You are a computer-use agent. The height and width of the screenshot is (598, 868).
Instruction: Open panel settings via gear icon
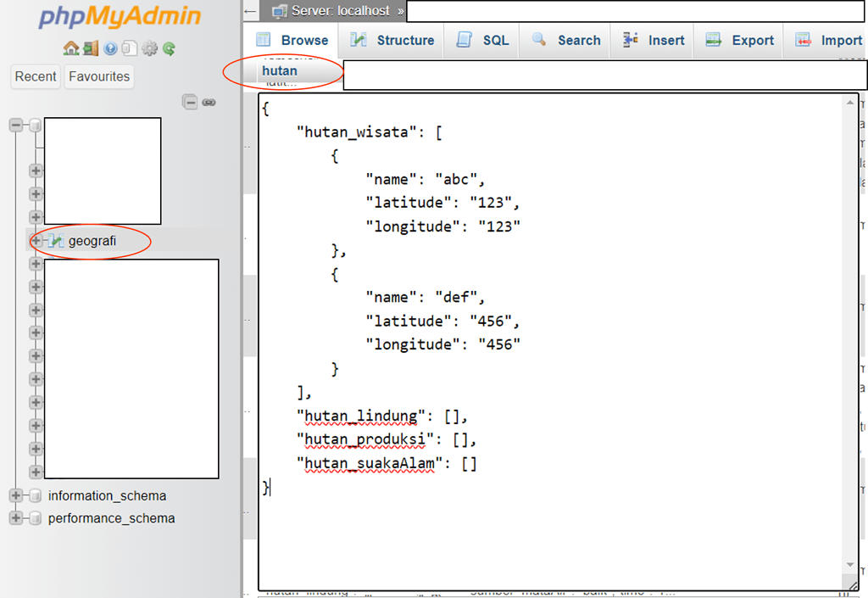tap(149, 48)
